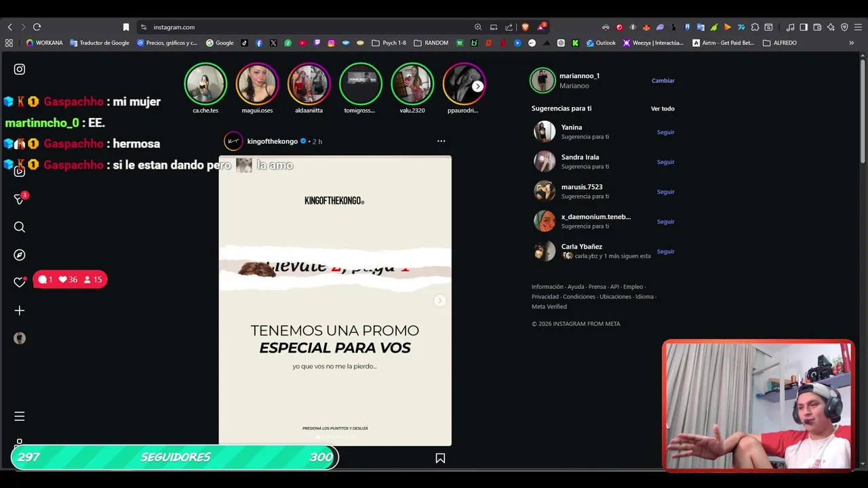View maguii.oses story
868x488 pixels.
(257, 83)
